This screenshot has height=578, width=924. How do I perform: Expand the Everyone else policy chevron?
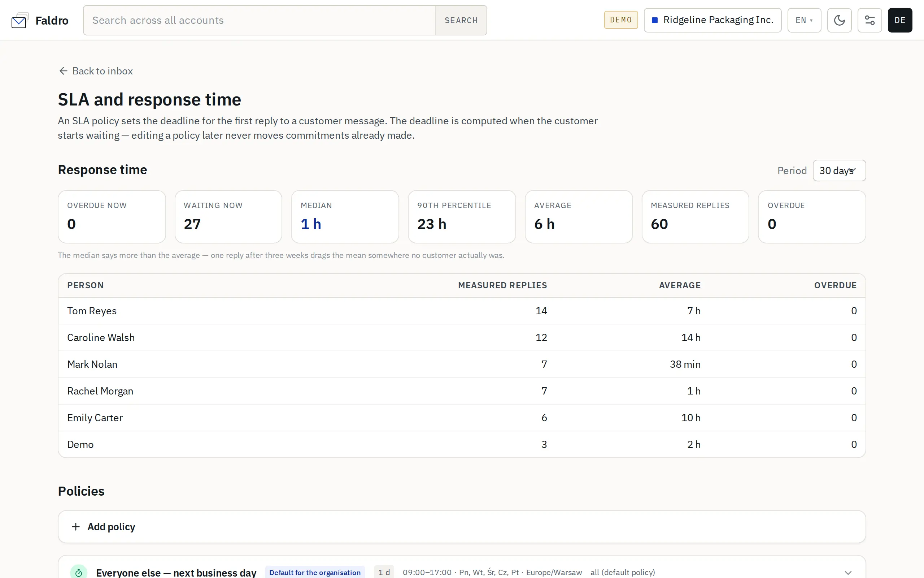click(848, 573)
